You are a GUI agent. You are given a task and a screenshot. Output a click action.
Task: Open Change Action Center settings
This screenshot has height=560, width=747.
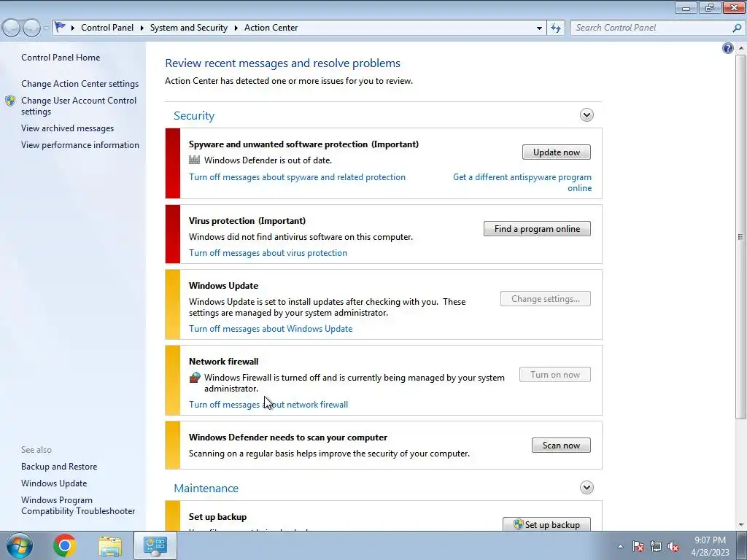pyautogui.click(x=80, y=83)
